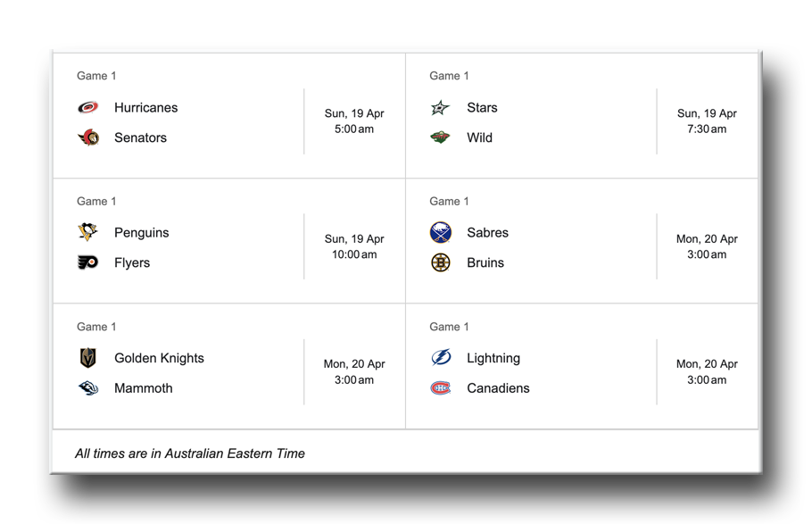
Task: Open the Stars vs Wild game time
Action: 707,129
